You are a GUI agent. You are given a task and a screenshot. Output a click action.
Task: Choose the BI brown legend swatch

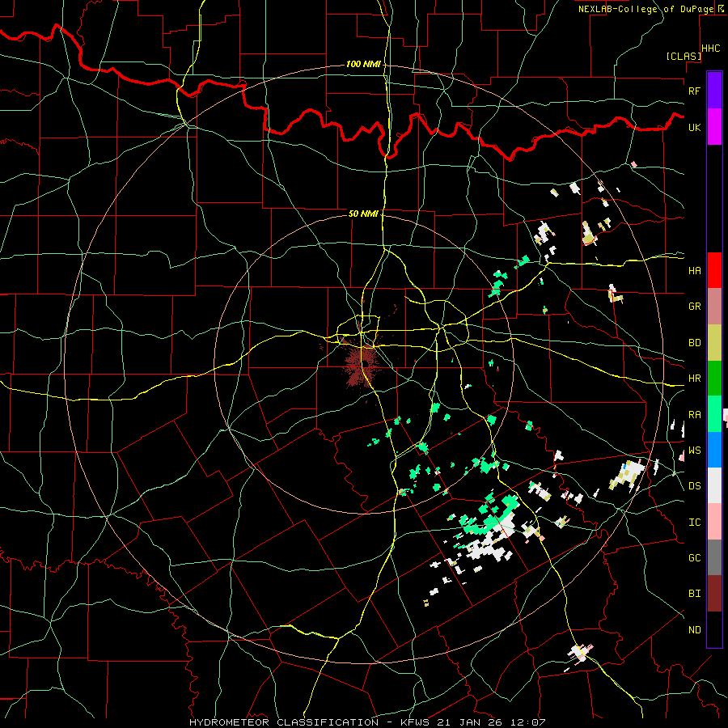[714, 594]
